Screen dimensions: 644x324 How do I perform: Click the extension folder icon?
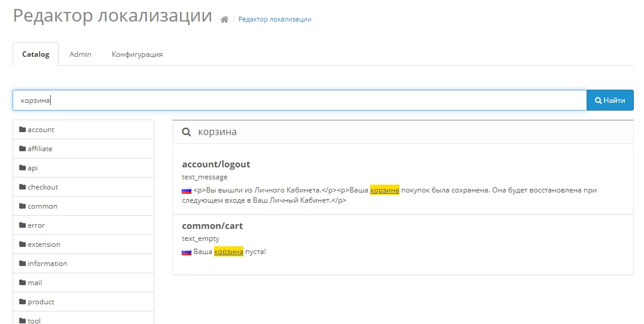[23, 244]
